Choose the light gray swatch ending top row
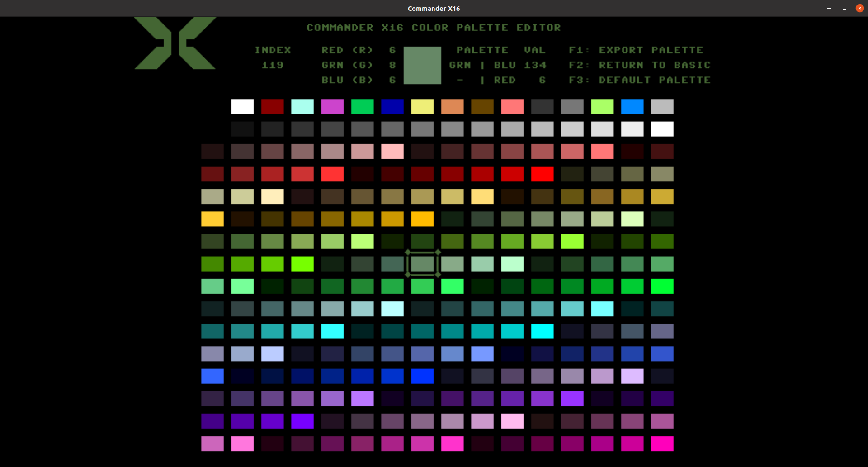Viewport: 868px width, 467px height. [662, 107]
